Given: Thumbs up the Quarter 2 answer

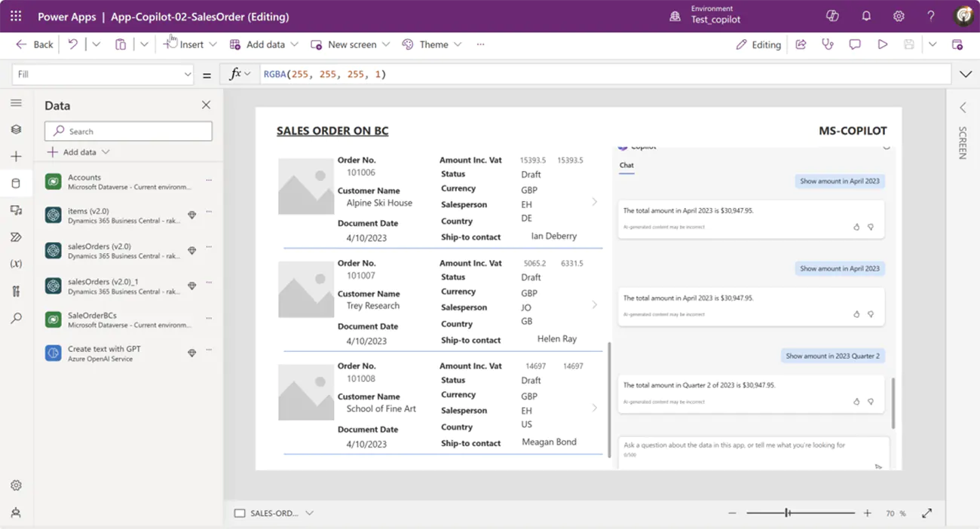Looking at the screenshot, I should click(856, 402).
